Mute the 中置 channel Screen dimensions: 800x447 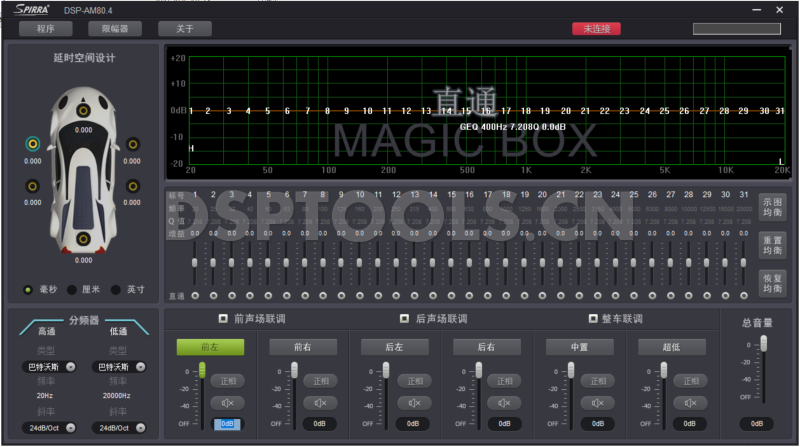[597, 403]
